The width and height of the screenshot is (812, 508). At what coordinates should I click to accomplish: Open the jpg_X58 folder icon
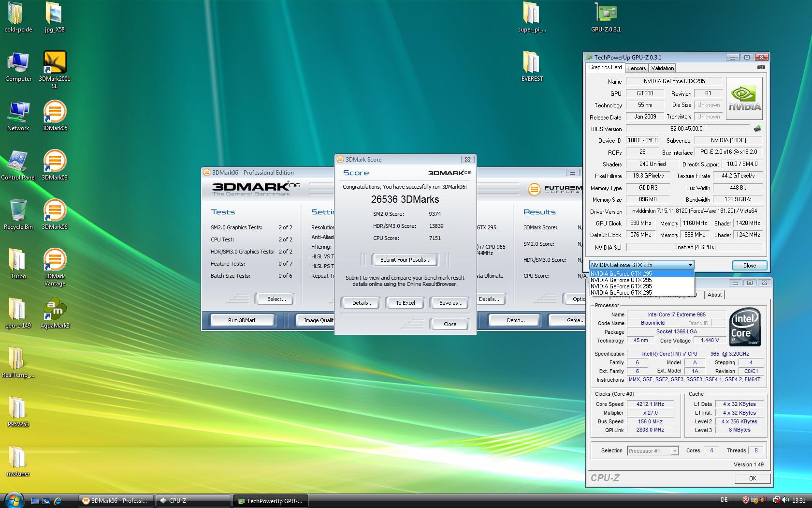pos(55,17)
